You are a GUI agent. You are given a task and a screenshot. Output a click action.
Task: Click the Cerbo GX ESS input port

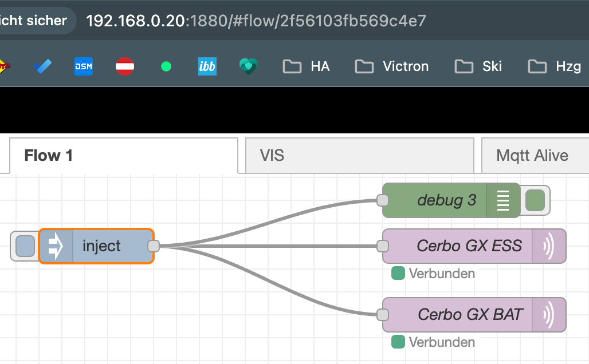pos(382,246)
